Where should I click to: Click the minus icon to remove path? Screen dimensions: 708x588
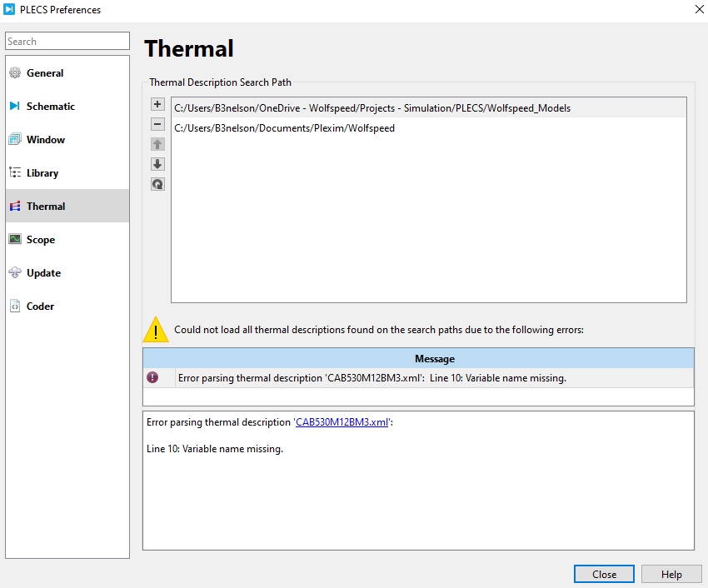pos(157,124)
